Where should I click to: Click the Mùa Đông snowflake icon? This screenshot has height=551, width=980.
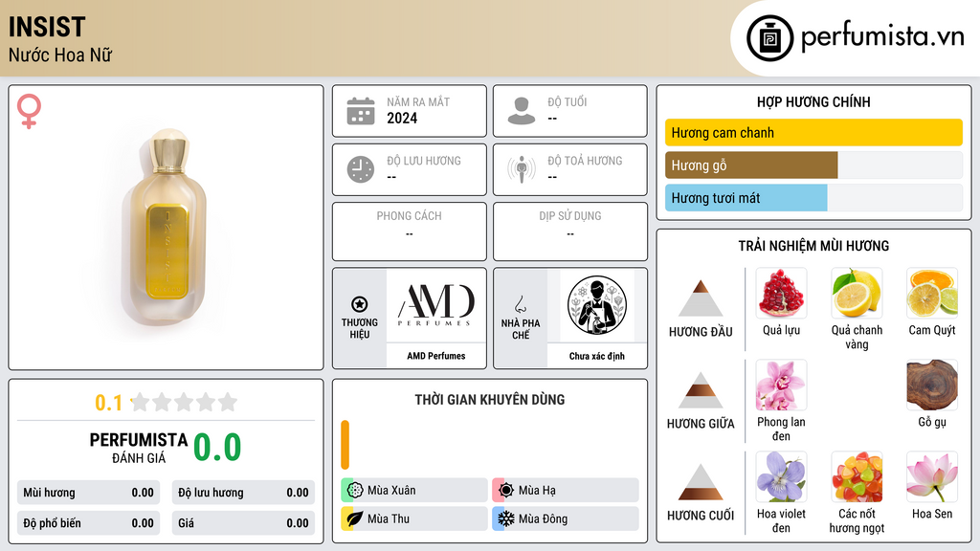pyautogui.click(x=506, y=518)
